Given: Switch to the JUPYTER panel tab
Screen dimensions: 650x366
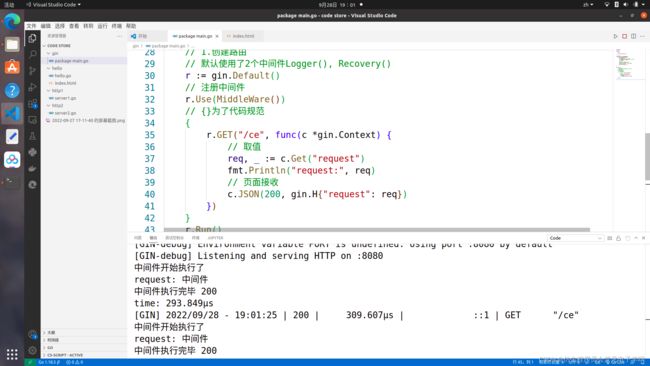Looking at the screenshot, I should [215, 238].
